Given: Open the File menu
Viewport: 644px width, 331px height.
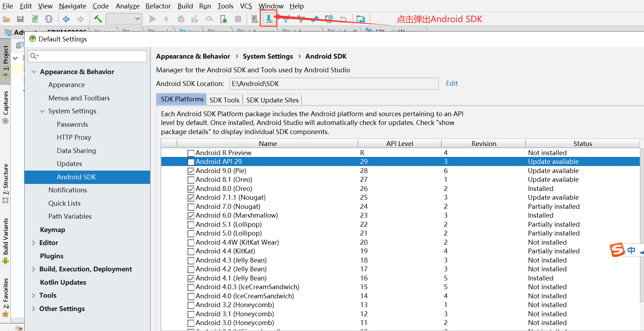Looking at the screenshot, I should 8,6.
